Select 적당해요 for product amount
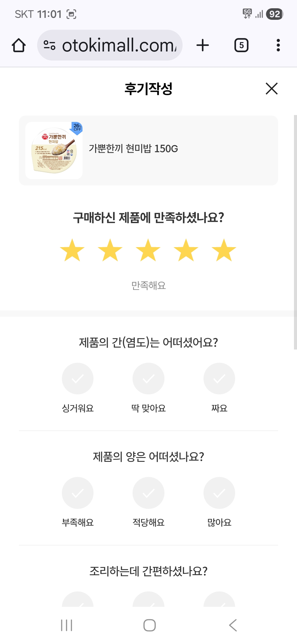The image size is (297, 644). pyautogui.click(x=148, y=493)
